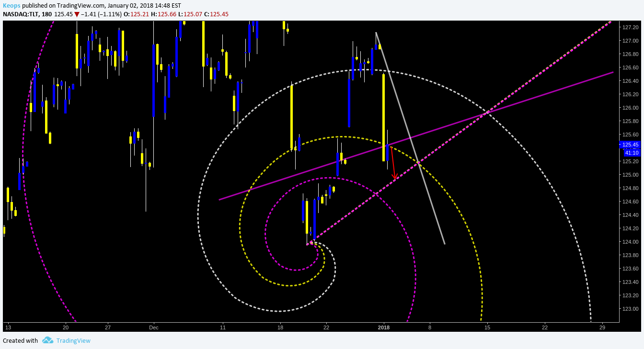This screenshot has width=644, height=349.
Task: Click the 123.00 price axis label
Action: 630,309
